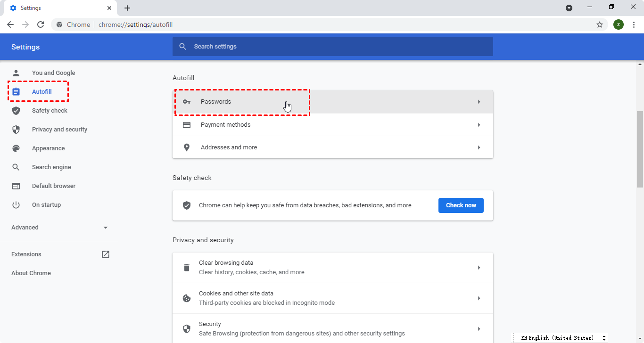Open Clear browsing data arrow
This screenshot has height=343, width=644.
pyautogui.click(x=479, y=268)
